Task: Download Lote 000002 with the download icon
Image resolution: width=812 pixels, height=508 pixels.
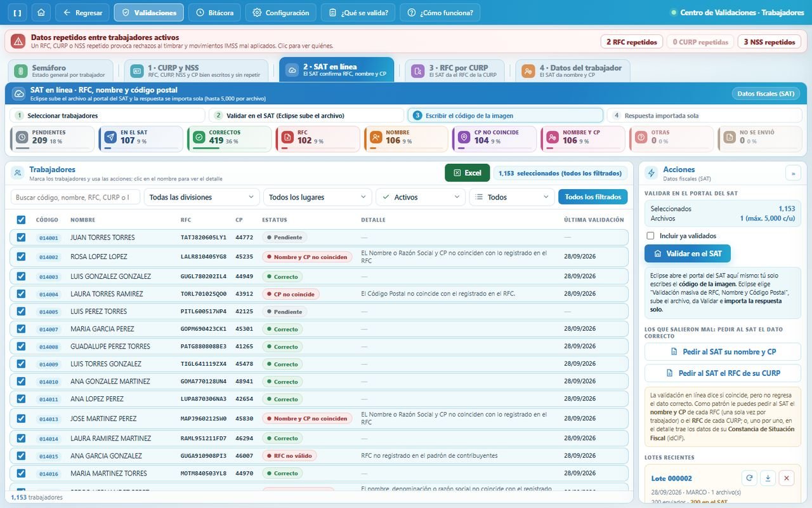Action: click(768, 478)
